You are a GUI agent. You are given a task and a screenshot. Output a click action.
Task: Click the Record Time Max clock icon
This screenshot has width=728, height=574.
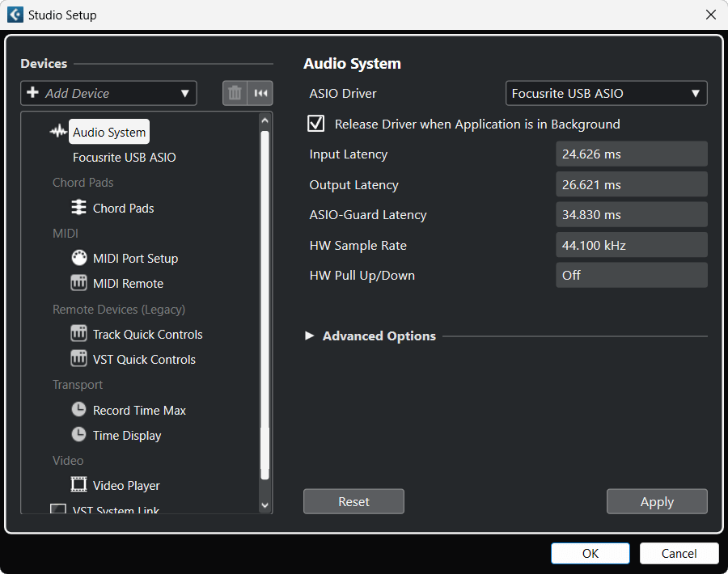click(x=78, y=410)
